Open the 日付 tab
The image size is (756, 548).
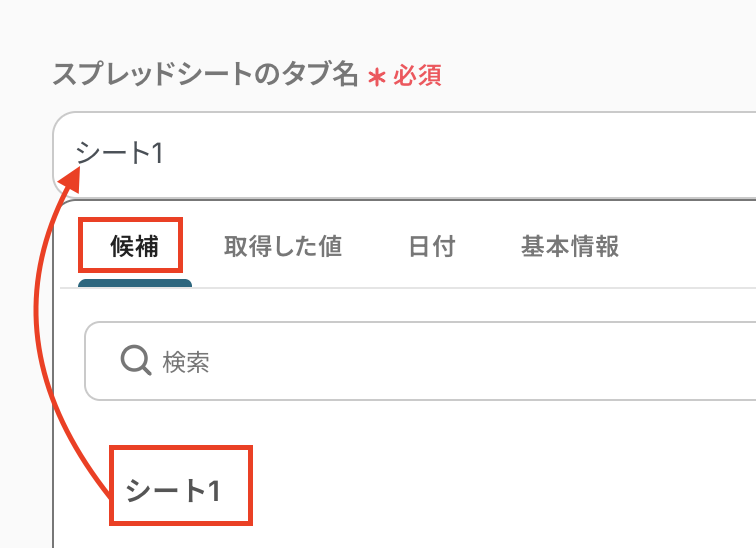click(x=432, y=247)
